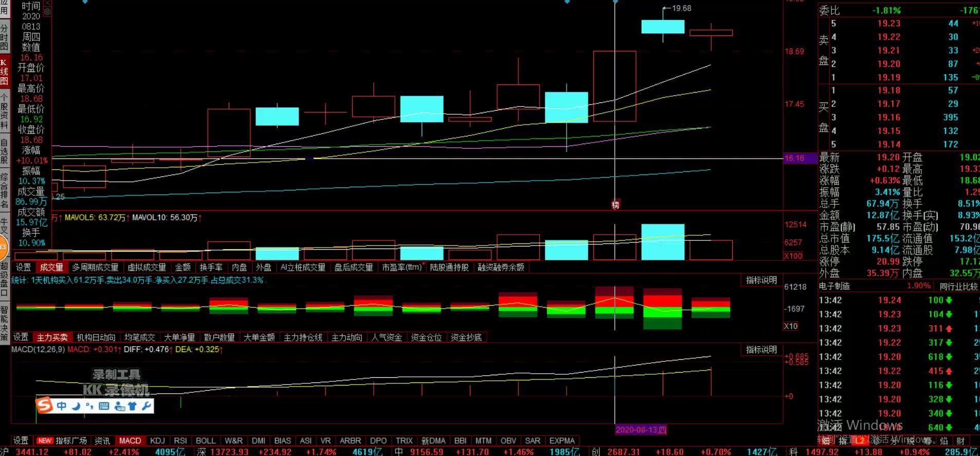
Task: Click the Sogou moon night-mode icon
Action: (76, 406)
